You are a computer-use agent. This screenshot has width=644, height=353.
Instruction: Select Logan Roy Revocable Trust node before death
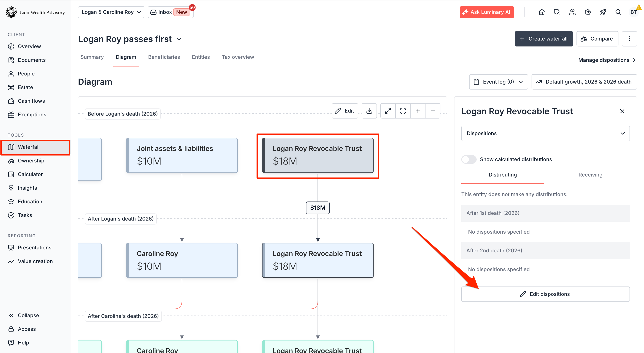[x=318, y=155]
